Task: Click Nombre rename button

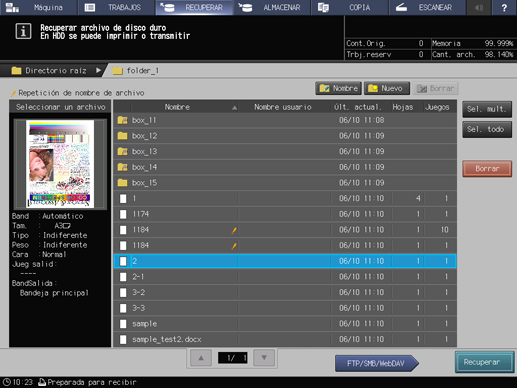Action: (x=338, y=88)
